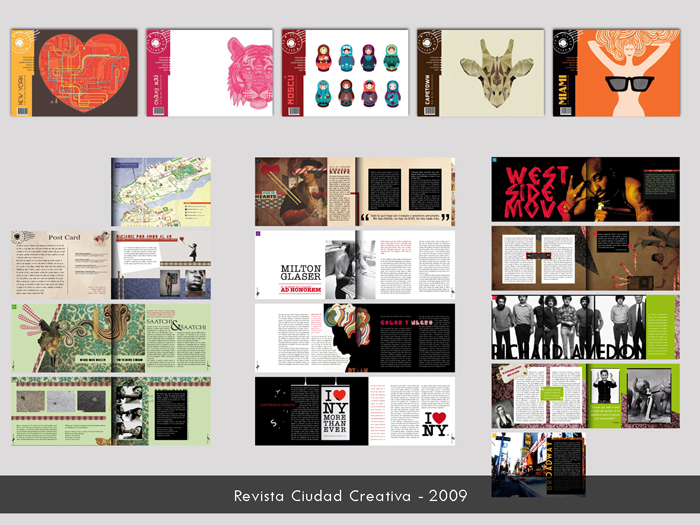Click the Broadway street scene page
700x525 pixels.
(538, 465)
